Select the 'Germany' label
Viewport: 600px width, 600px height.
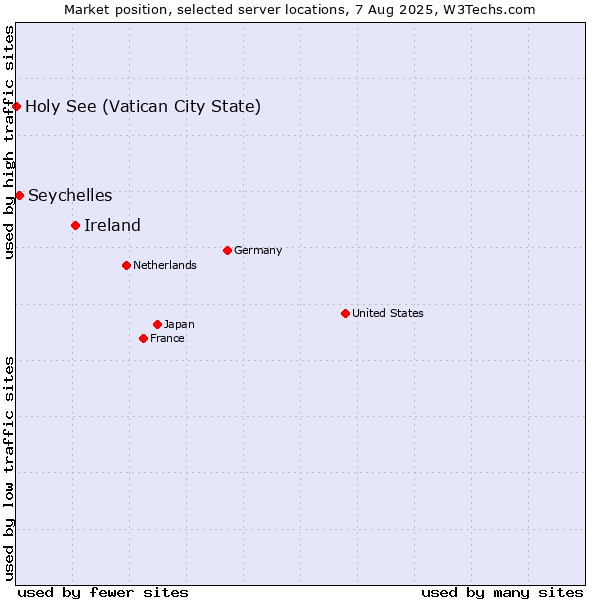point(258,250)
